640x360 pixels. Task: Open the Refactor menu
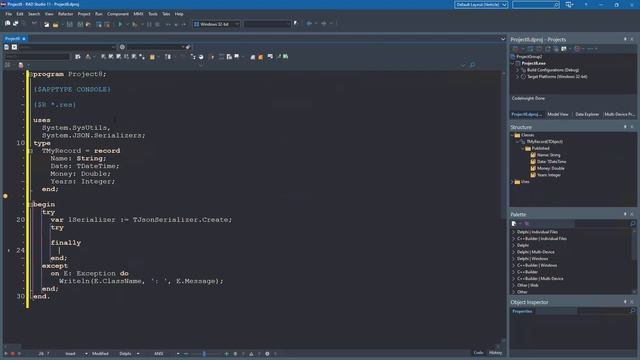tap(65, 14)
